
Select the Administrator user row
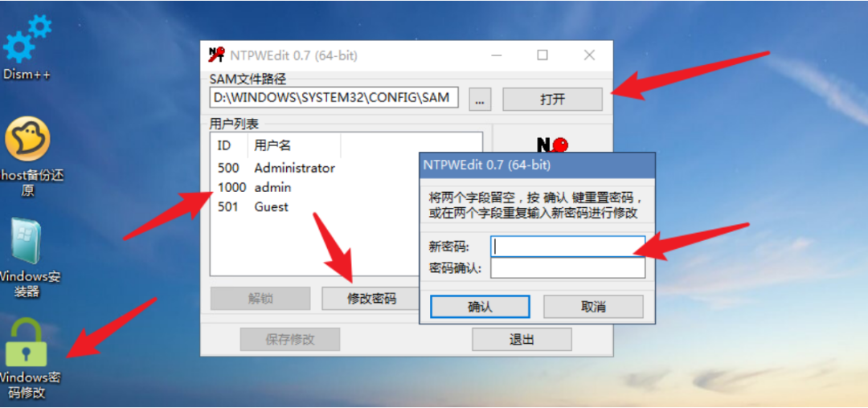tap(276, 168)
